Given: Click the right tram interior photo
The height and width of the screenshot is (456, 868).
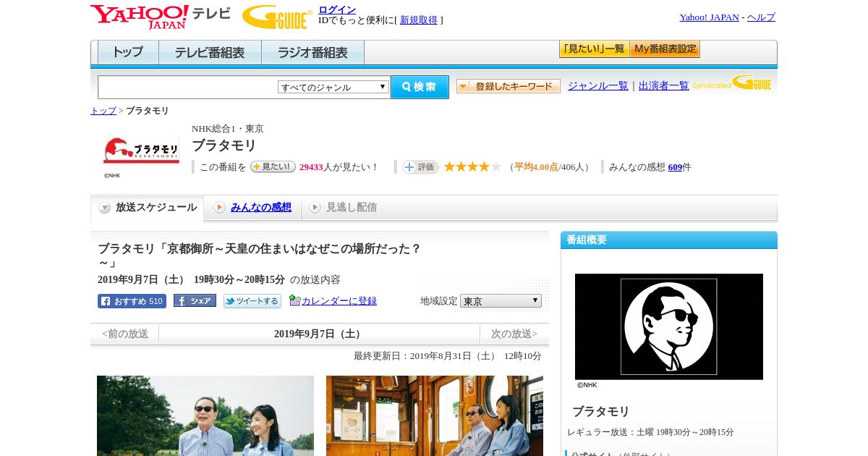Looking at the screenshot, I should click(x=435, y=415).
